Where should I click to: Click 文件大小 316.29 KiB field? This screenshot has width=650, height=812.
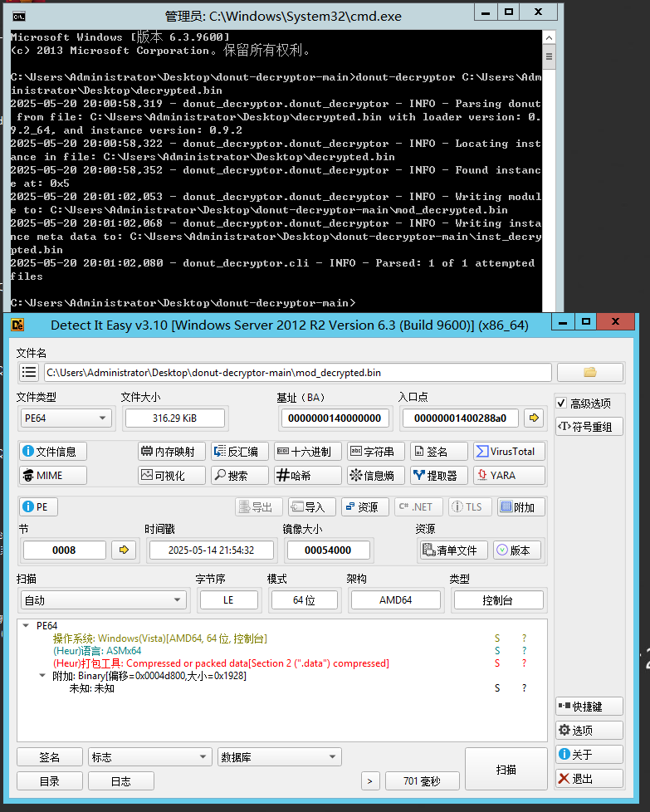point(174,418)
